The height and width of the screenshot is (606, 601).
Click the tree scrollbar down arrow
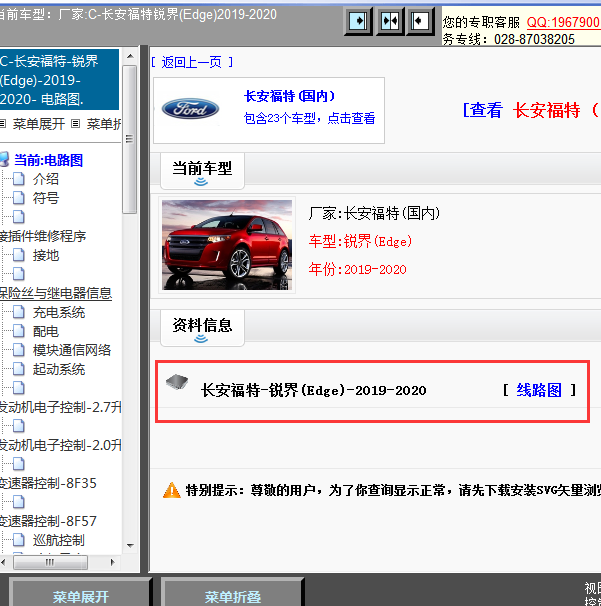[x=130, y=546]
